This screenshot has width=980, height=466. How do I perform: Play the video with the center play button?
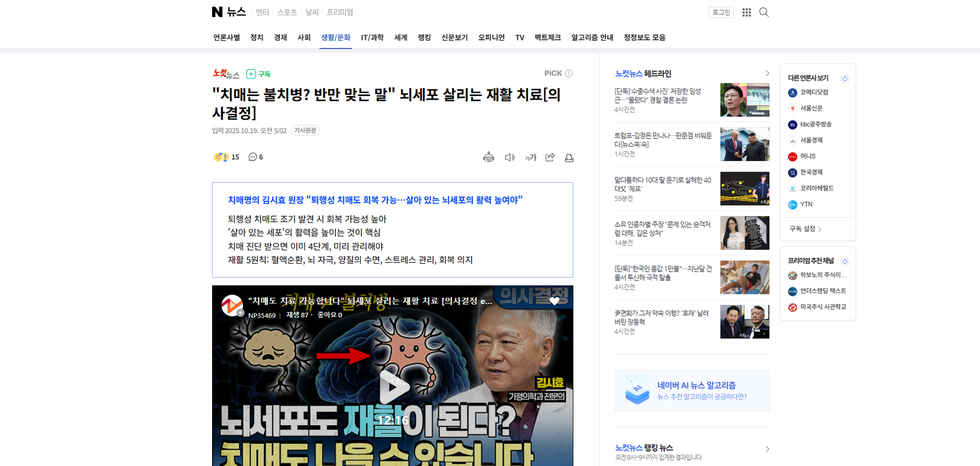click(393, 387)
